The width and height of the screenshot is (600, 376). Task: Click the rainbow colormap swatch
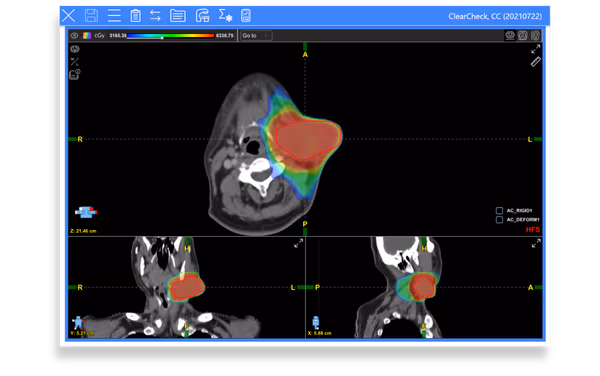pos(87,36)
